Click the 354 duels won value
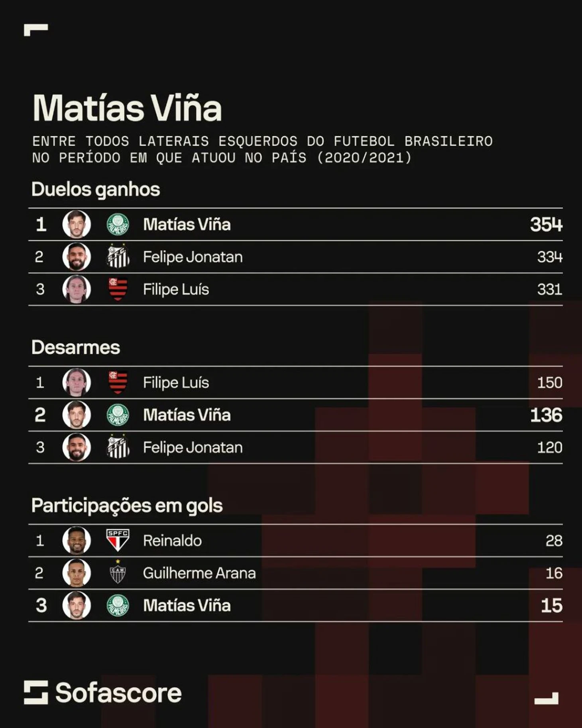Image resolution: width=582 pixels, height=728 pixels. (546, 224)
